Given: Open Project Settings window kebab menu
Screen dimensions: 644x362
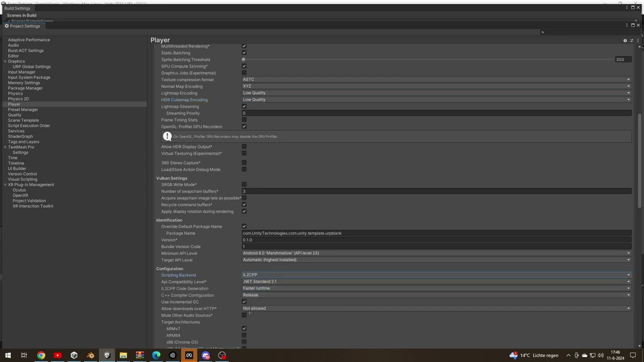Looking at the screenshot, I should [627, 25].
